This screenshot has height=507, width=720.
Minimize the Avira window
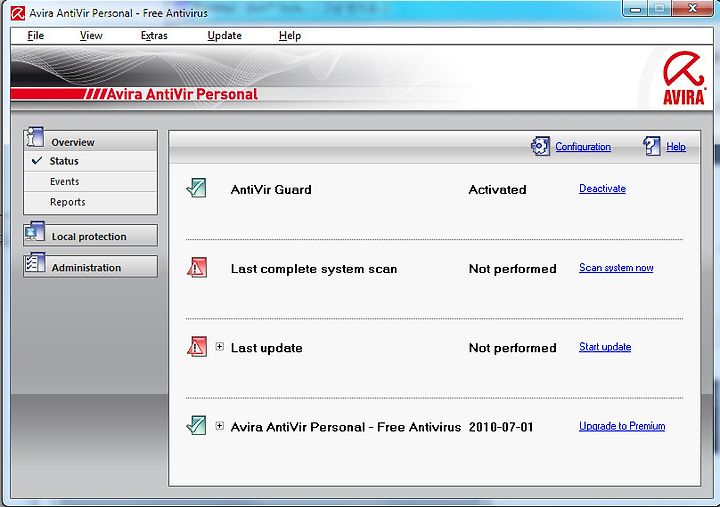[x=636, y=9]
